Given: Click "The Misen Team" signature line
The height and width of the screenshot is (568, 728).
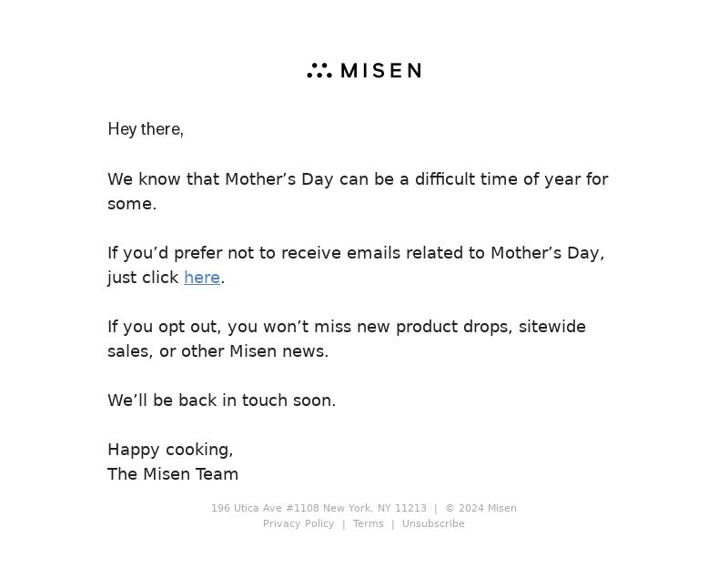Looking at the screenshot, I should pos(173,474).
